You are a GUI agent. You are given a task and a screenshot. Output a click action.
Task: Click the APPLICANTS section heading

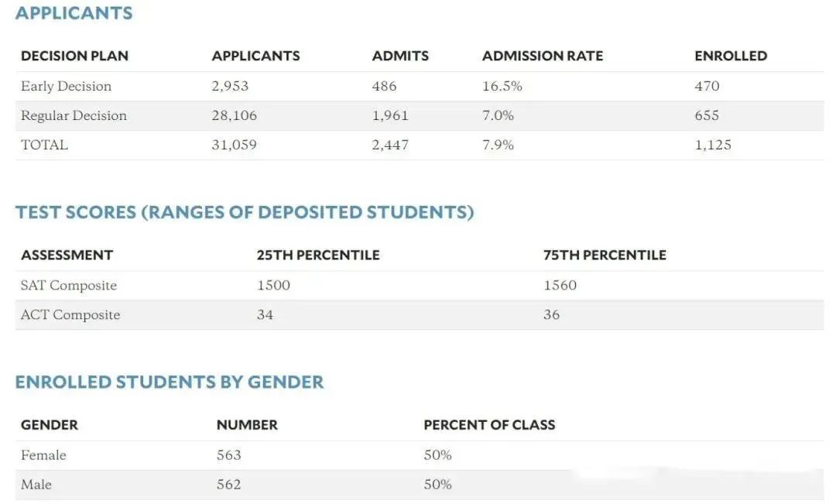74,13
